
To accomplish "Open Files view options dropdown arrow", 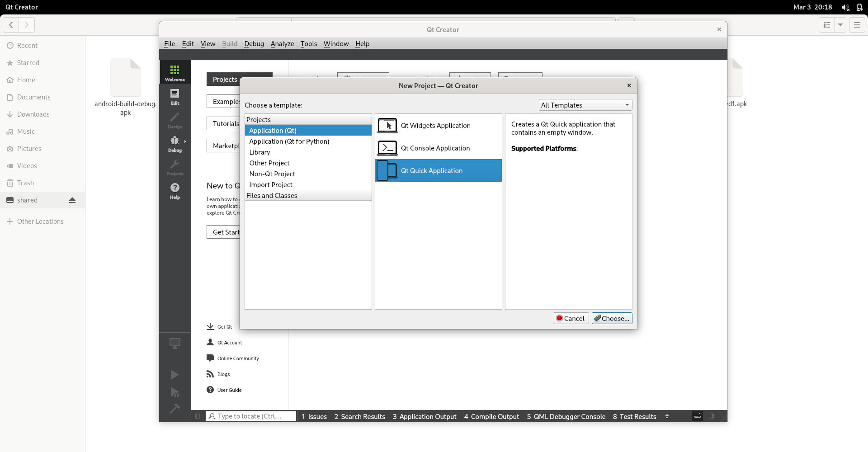I will (840, 25).
